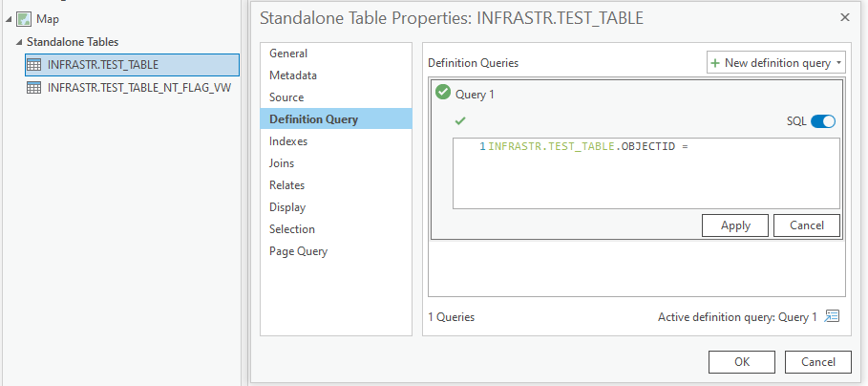Click inside the SQL expression editor

point(646,177)
